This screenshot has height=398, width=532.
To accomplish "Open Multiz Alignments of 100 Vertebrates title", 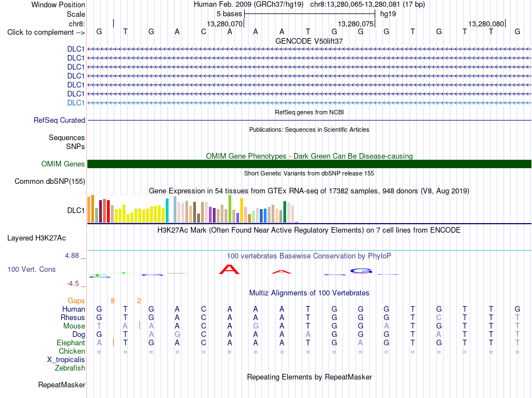I will pos(309,293).
